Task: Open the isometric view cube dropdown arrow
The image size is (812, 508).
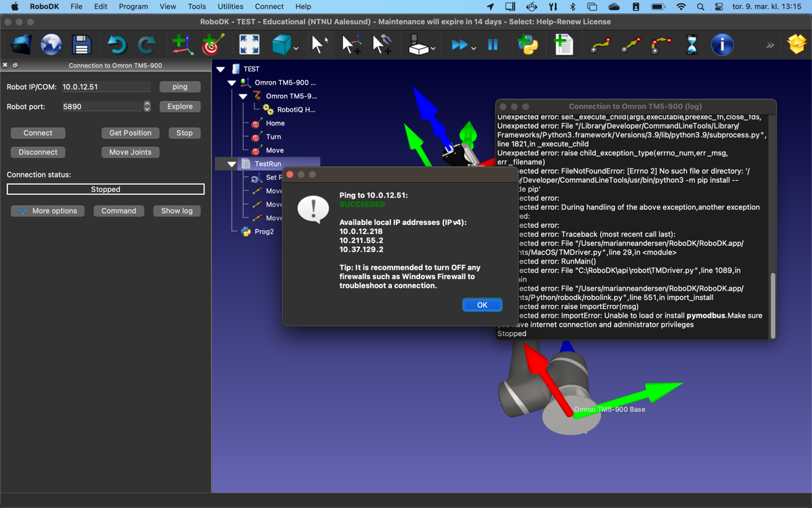Action: click(296, 48)
